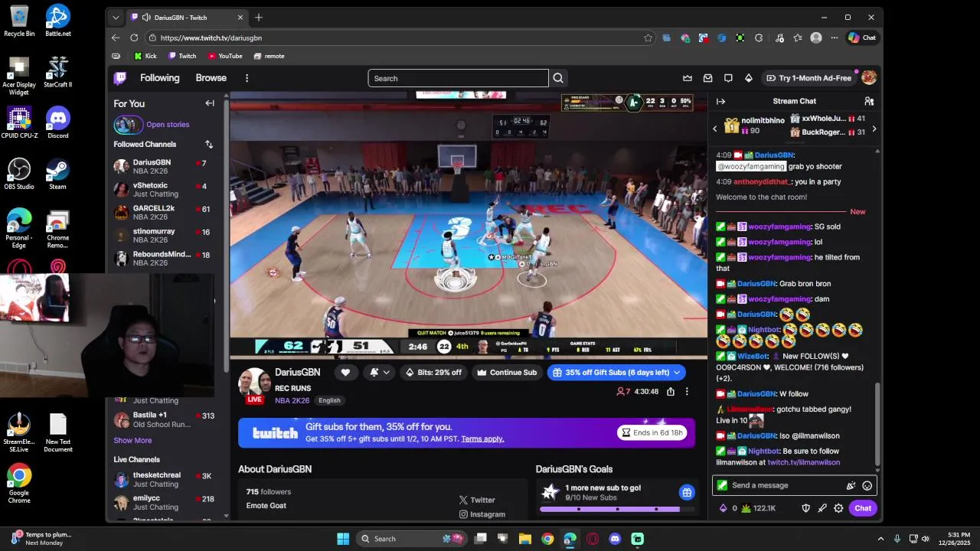This screenshot has height=551, width=980.
Task: Collapse the Stream Chat panel arrow
Action: pyautogui.click(x=720, y=101)
